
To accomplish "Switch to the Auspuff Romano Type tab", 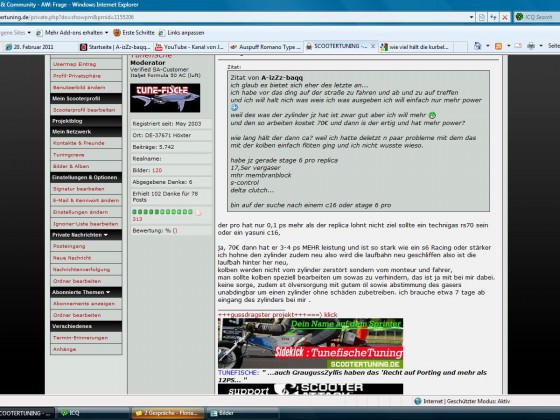I will point(265,47).
